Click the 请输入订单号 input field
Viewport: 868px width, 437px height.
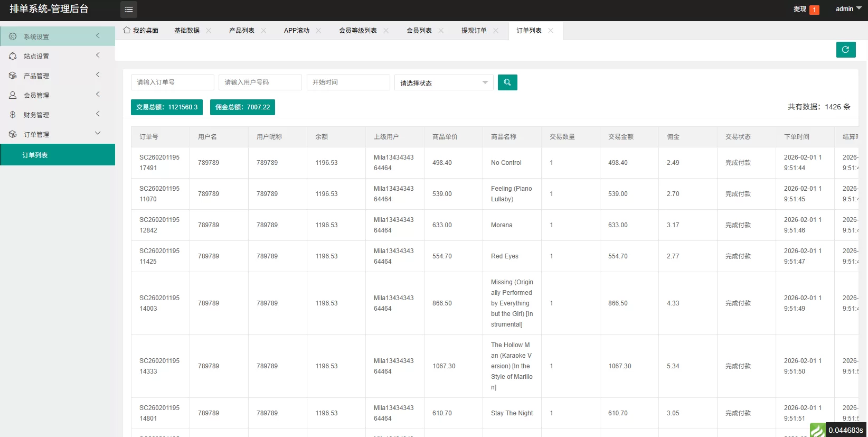(172, 82)
